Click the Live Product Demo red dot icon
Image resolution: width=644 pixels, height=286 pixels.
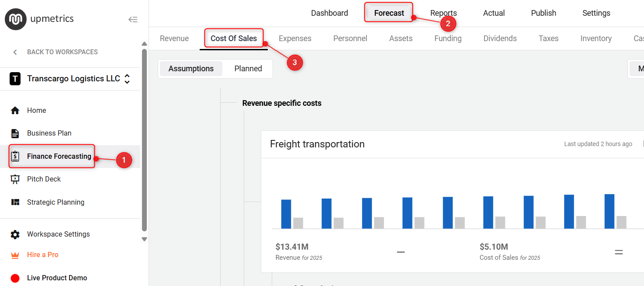click(15, 278)
